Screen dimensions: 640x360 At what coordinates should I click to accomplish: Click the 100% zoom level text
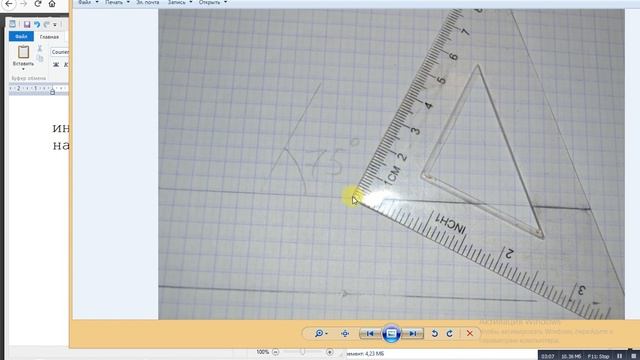click(x=262, y=352)
